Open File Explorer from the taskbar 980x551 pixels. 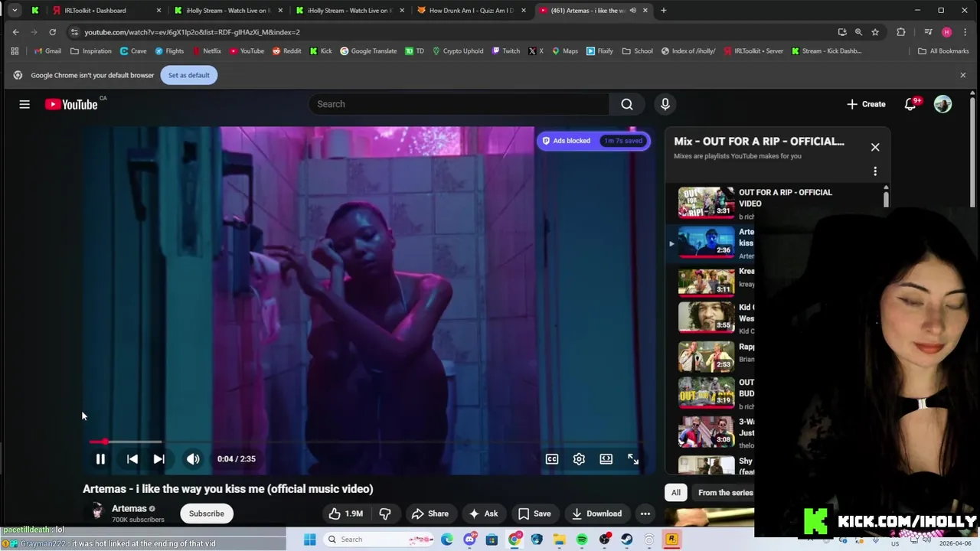pyautogui.click(x=560, y=540)
